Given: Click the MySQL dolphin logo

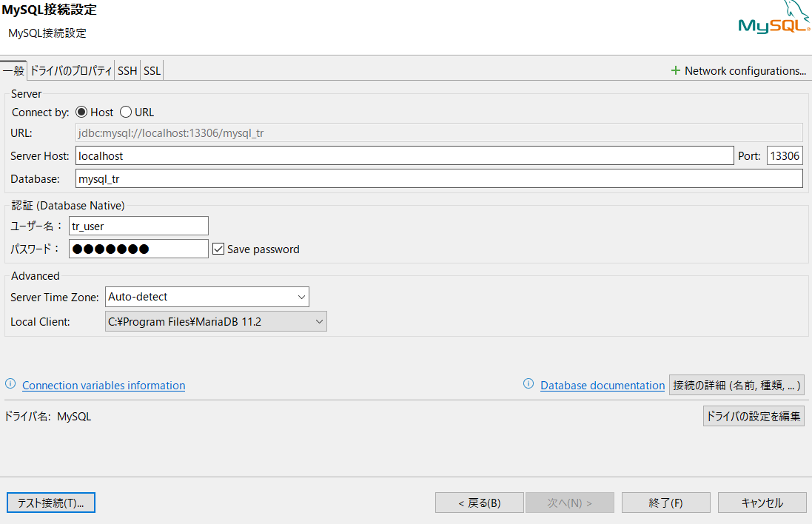Looking at the screenshot, I should [774, 17].
